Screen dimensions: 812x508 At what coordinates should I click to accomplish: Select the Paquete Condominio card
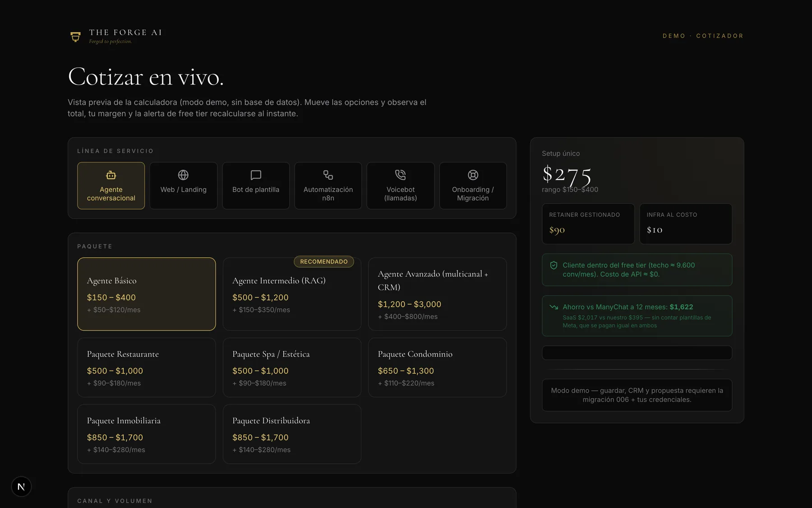tap(438, 368)
